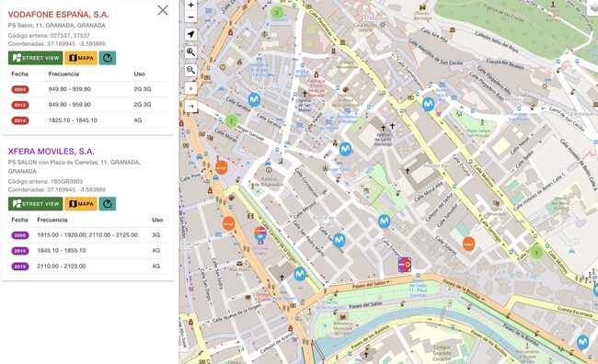Select Movistar marker by Carrera de la Virgen church
The image size is (598, 364).
tap(300, 274)
